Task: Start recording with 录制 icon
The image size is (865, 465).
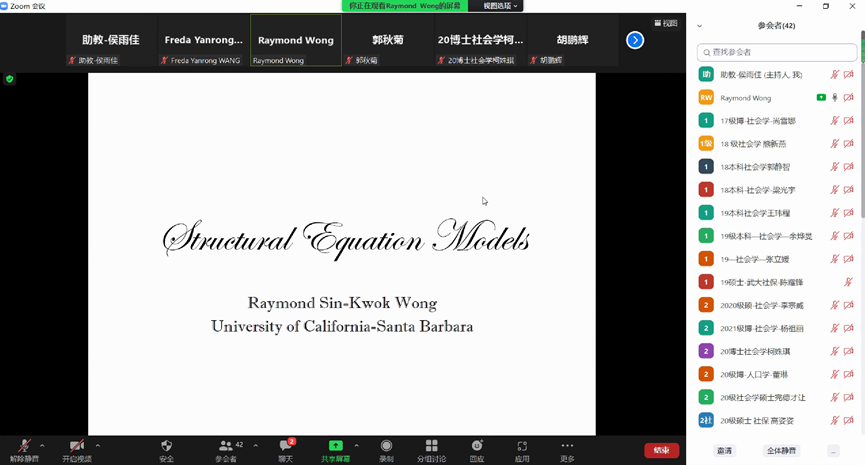Action: click(x=386, y=445)
